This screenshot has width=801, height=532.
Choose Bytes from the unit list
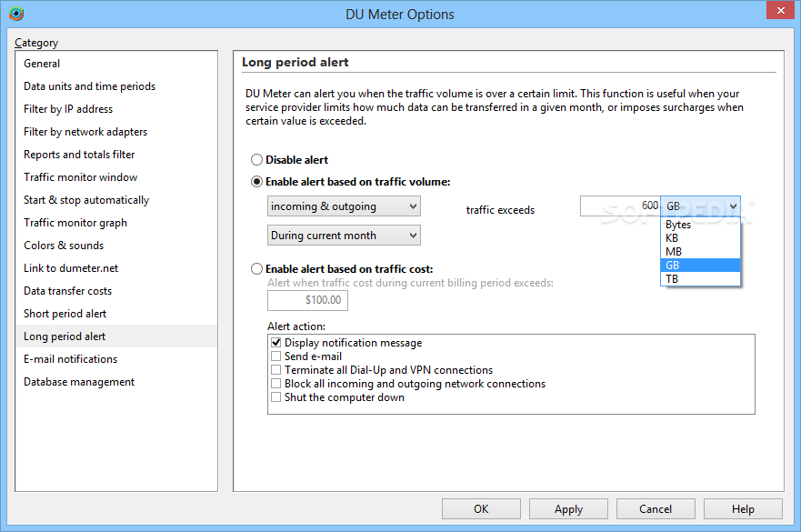click(x=700, y=225)
